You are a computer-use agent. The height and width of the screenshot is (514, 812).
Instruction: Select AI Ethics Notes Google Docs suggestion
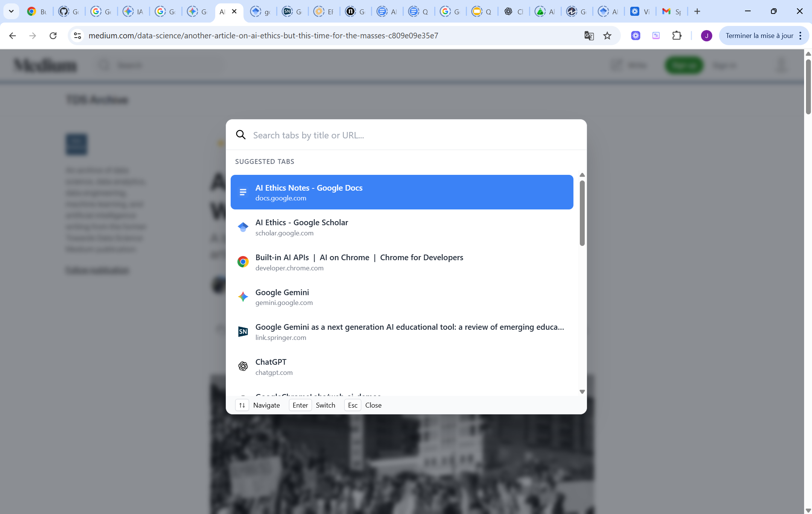pyautogui.click(x=401, y=192)
